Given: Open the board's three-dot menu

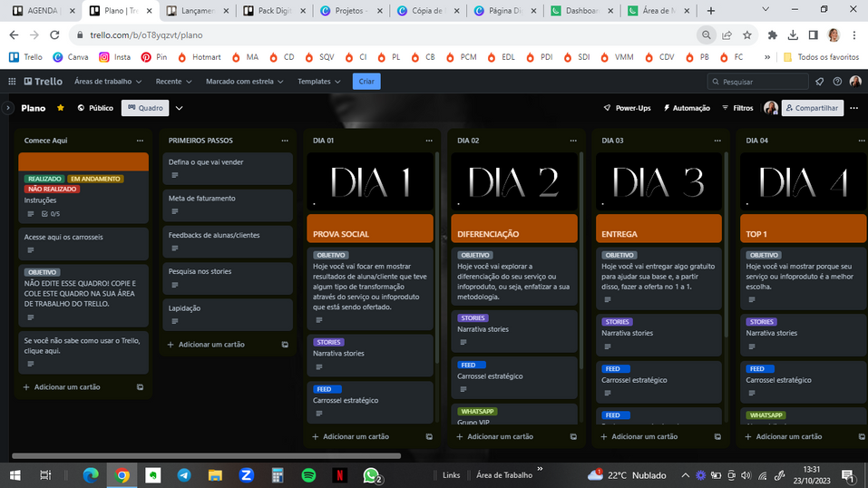Looking at the screenshot, I should (x=854, y=108).
